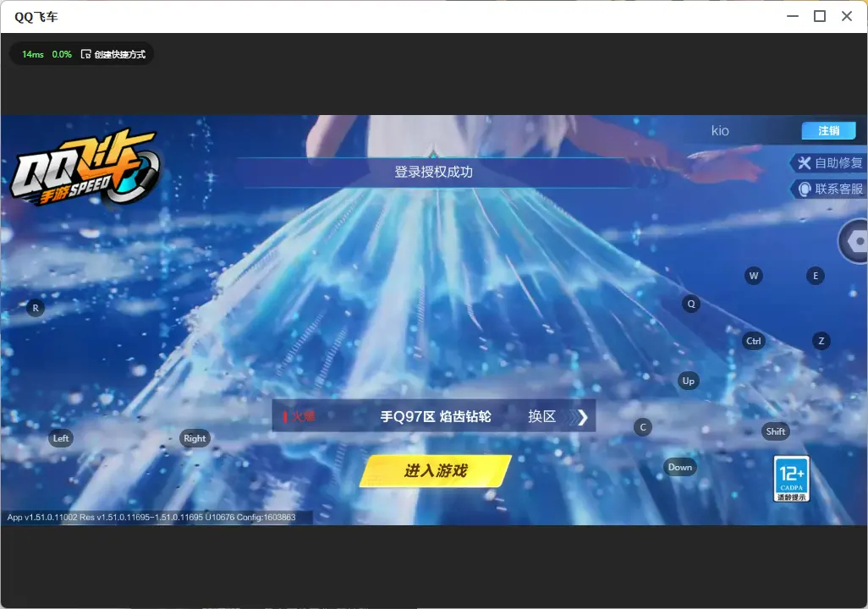The image size is (868, 609).
Task: Click the hexagon settings handle on the right edge
Action: (854, 241)
